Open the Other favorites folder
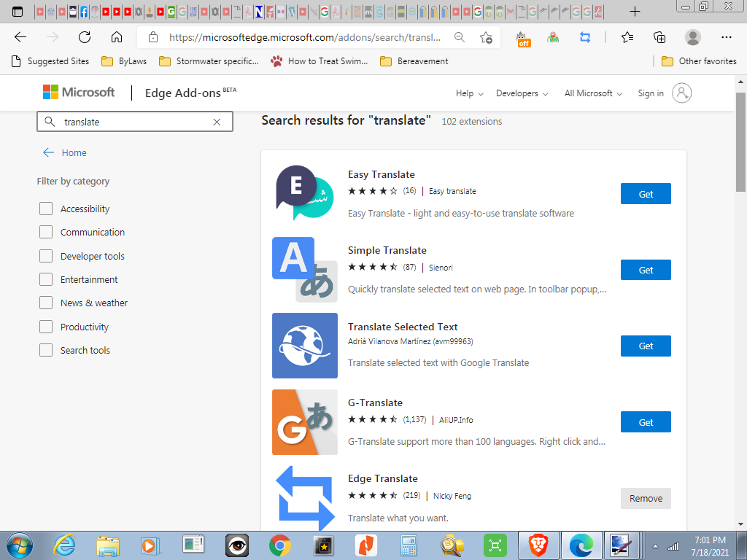The width and height of the screenshot is (747, 560). click(699, 61)
